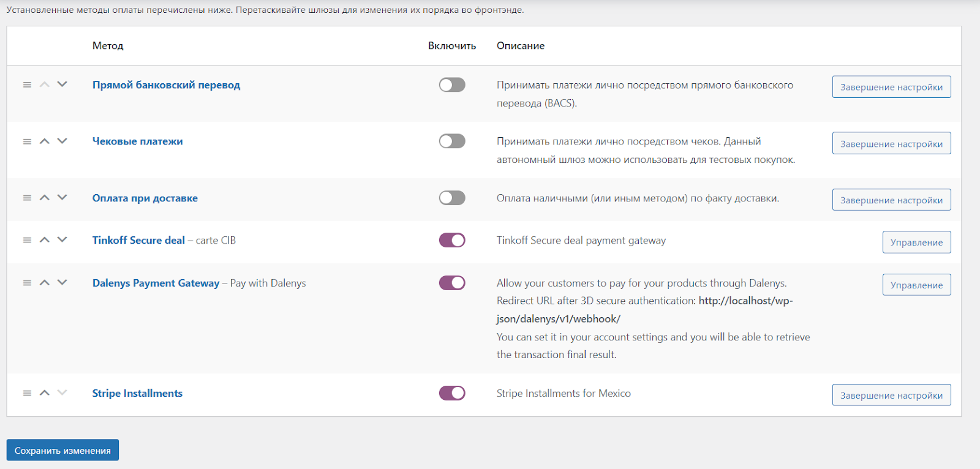This screenshot has height=469, width=980.
Task: Click drag handle of Оплата при доставке
Action: (x=27, y=198)
